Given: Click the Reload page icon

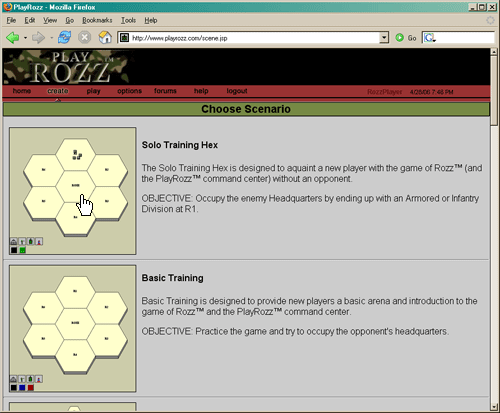Looking at the screenshot, I should (64, 37).
